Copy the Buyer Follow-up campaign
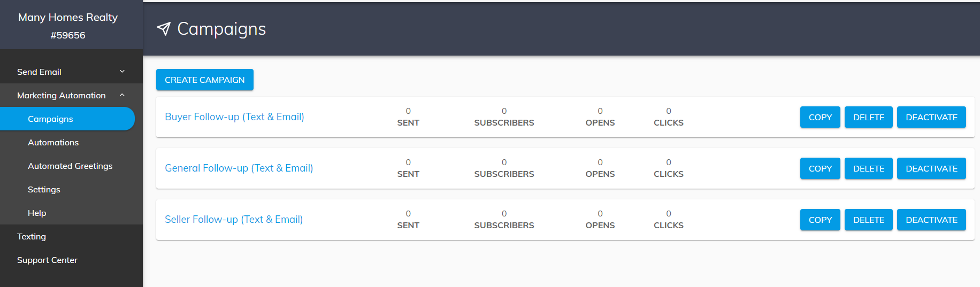 tap(820, 117)
